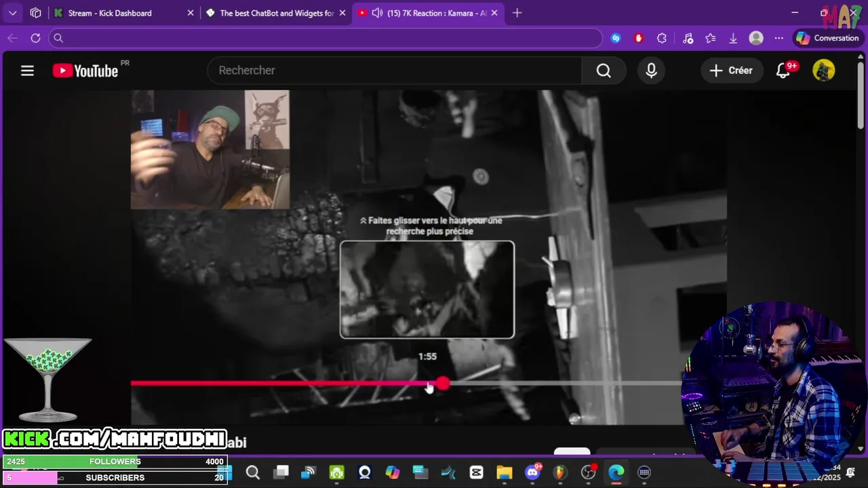Click the red played portion of progress bar
The width and height of the screenshot is (868, 488).
click(283, 384)
